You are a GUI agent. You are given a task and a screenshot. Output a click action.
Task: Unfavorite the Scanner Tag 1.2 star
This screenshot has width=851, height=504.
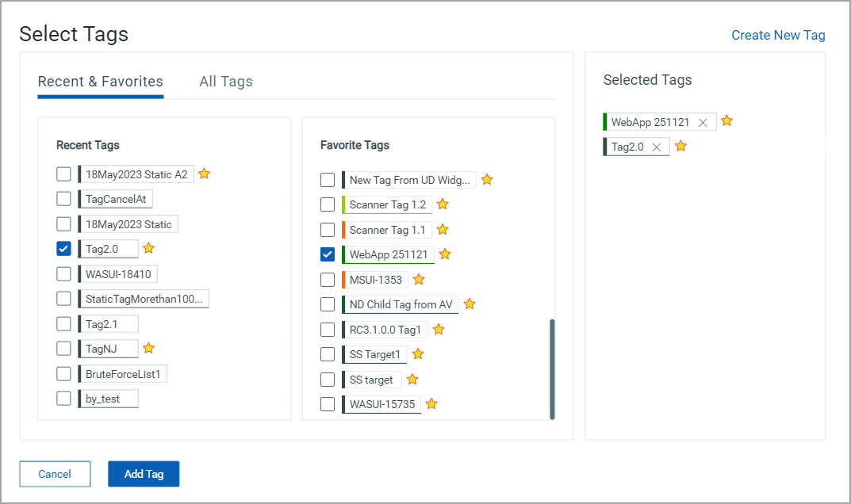(443, 204)
